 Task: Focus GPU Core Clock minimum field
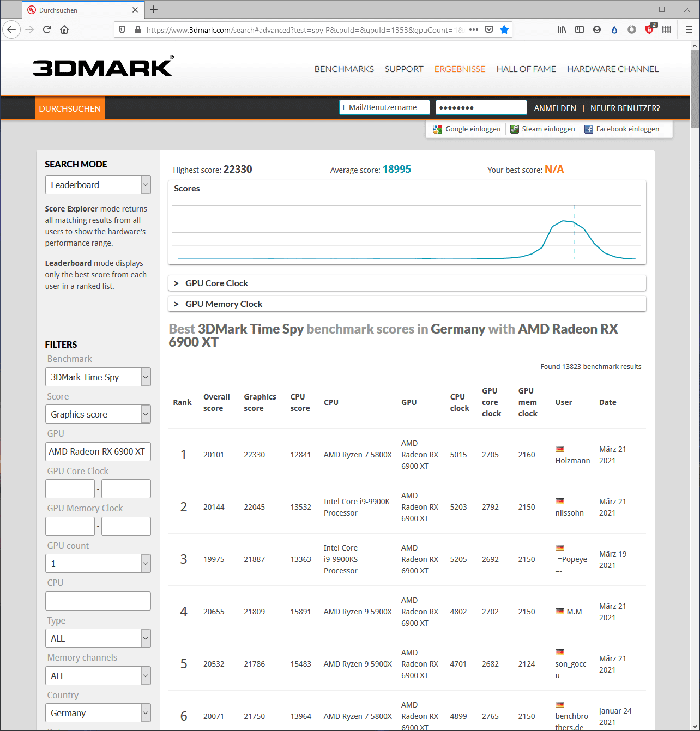(70, 489)
